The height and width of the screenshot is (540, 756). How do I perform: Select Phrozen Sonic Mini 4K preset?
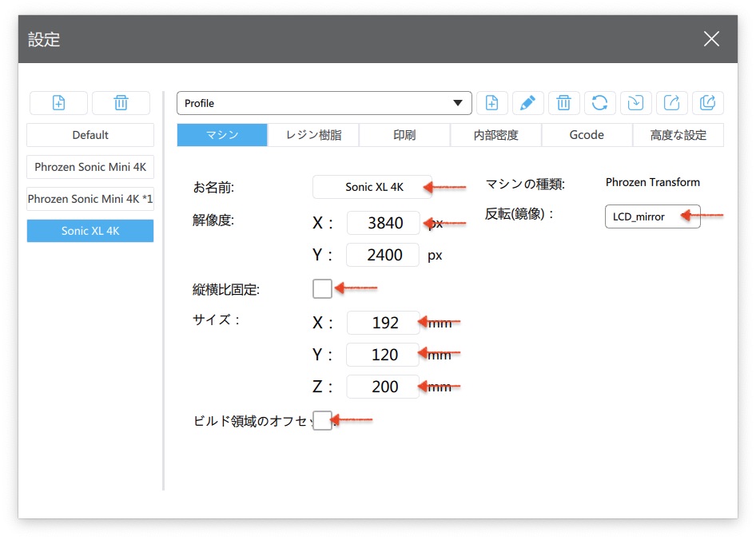click(x=90, y=167)
